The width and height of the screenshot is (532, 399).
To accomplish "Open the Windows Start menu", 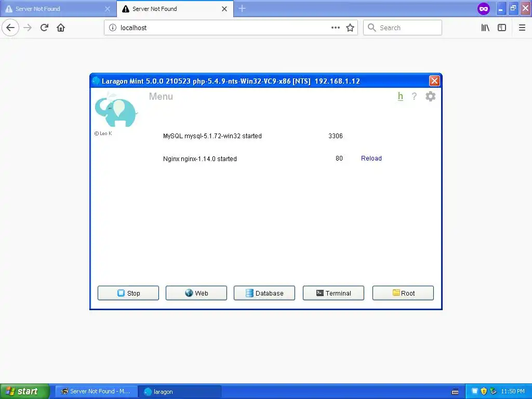I will coord(25,392).
